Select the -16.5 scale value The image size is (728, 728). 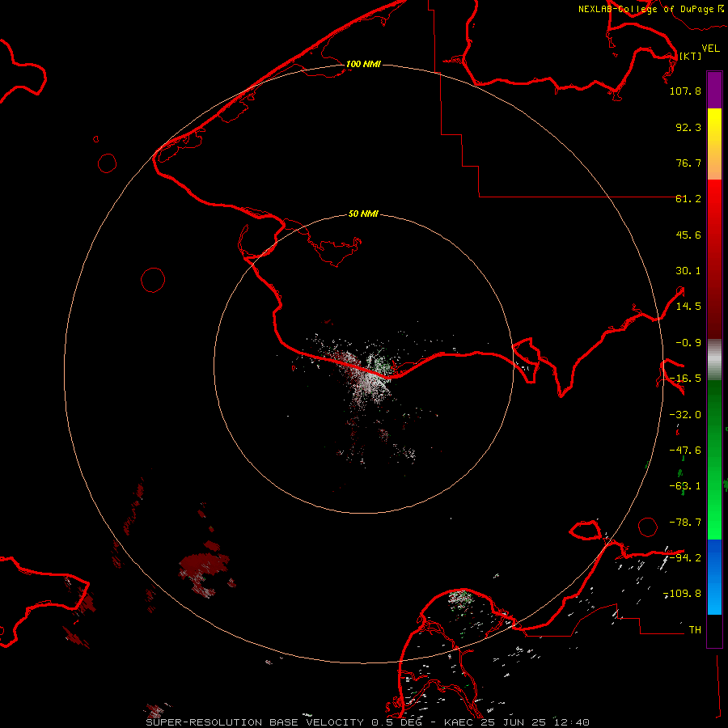coord(685,379)
